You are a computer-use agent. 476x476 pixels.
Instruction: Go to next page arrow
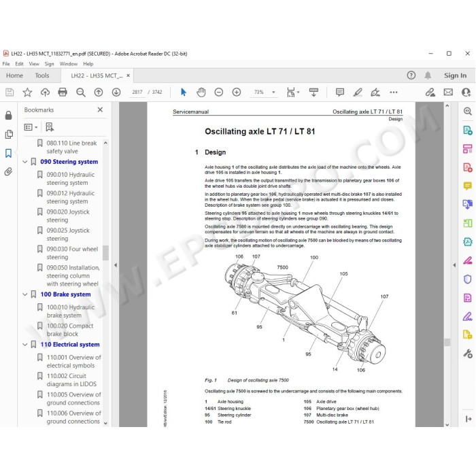click(116, 92)
